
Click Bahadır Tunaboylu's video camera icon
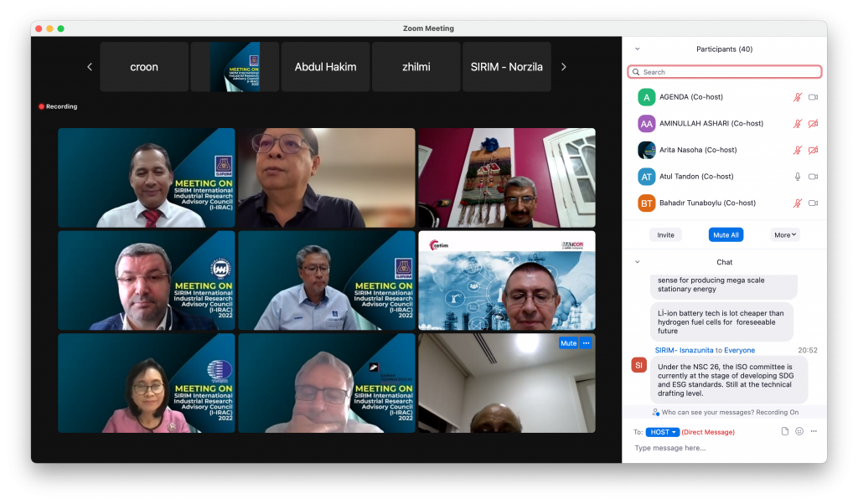pos(813,203)
